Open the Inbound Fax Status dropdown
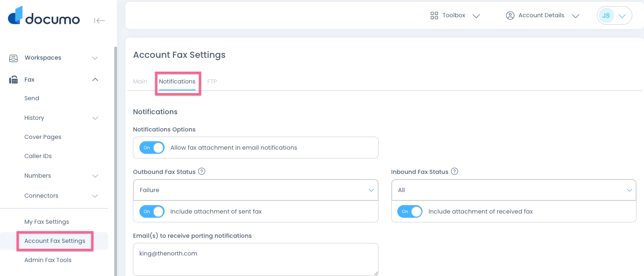 coord(513,190)
